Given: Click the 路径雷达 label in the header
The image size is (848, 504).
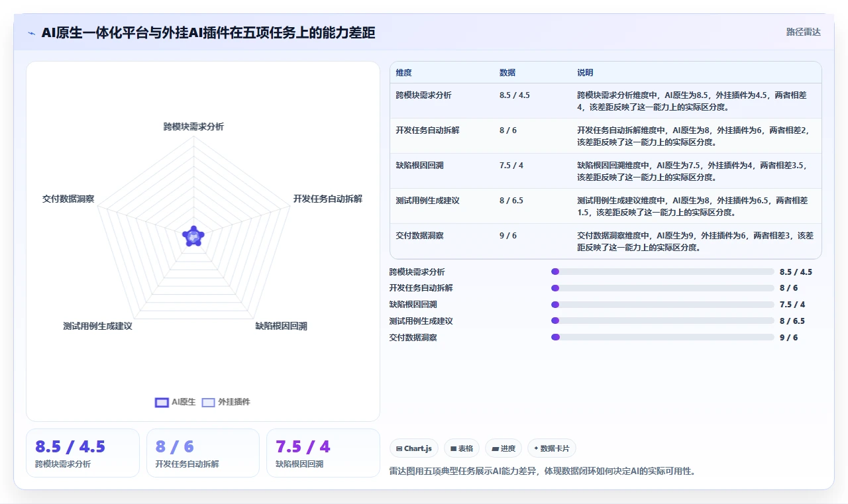Looking at the screenshot, I should click(804, 32).
